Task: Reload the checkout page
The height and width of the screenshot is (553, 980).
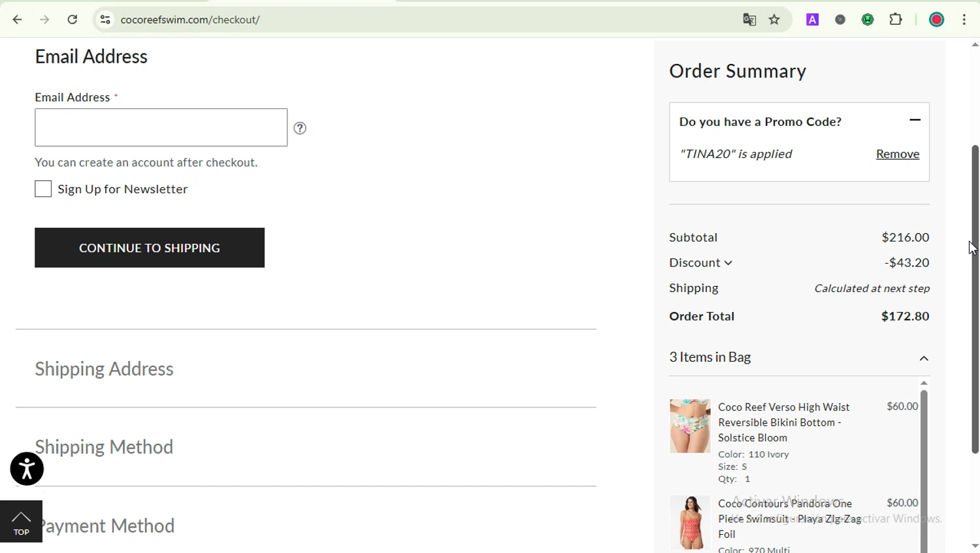Action: tap(73, 20)
